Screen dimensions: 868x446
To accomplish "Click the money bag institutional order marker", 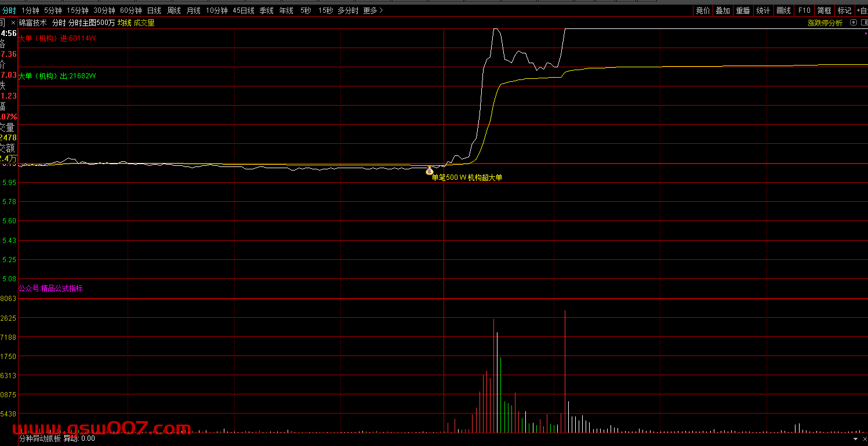I will coord(429,171).
